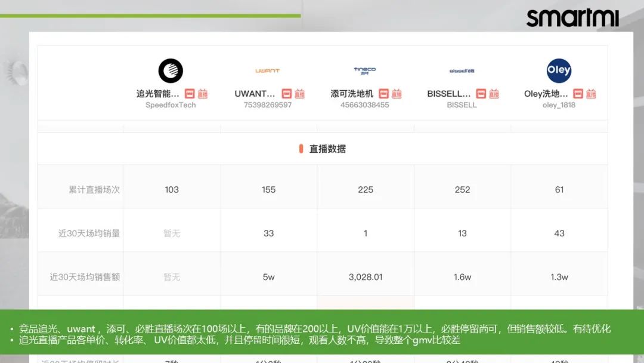Open the 添可洗地机 account name

(352, 94)
